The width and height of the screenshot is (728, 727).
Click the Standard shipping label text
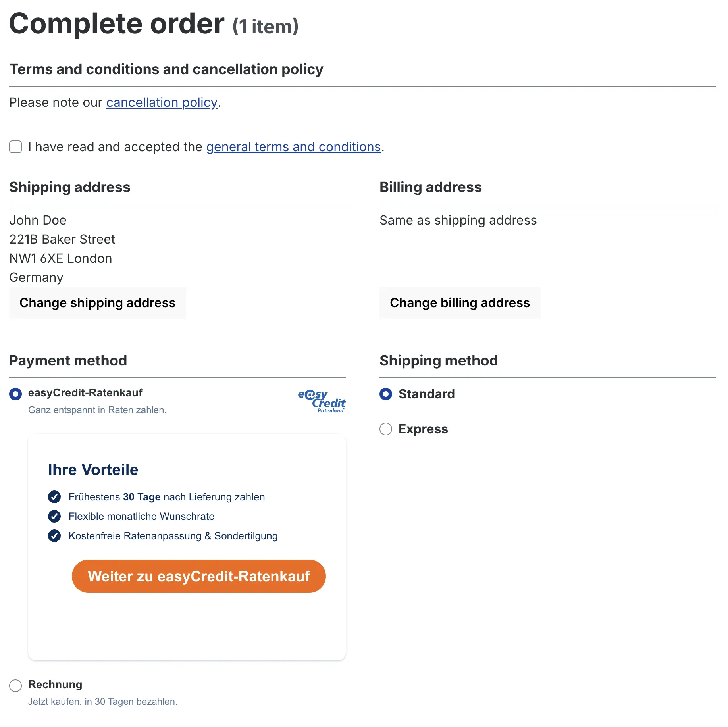coord(427,394)
